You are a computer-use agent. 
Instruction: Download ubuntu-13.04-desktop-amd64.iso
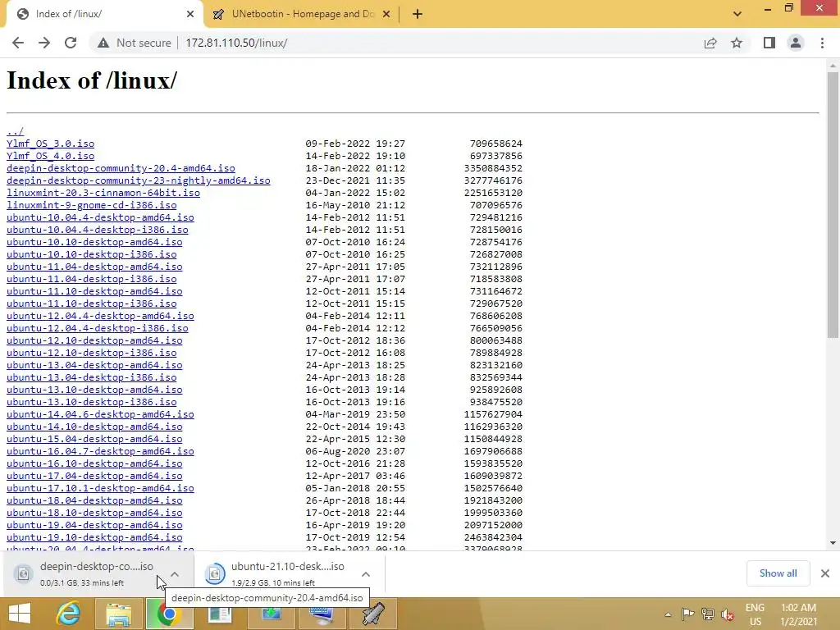[x=94, y=365]
